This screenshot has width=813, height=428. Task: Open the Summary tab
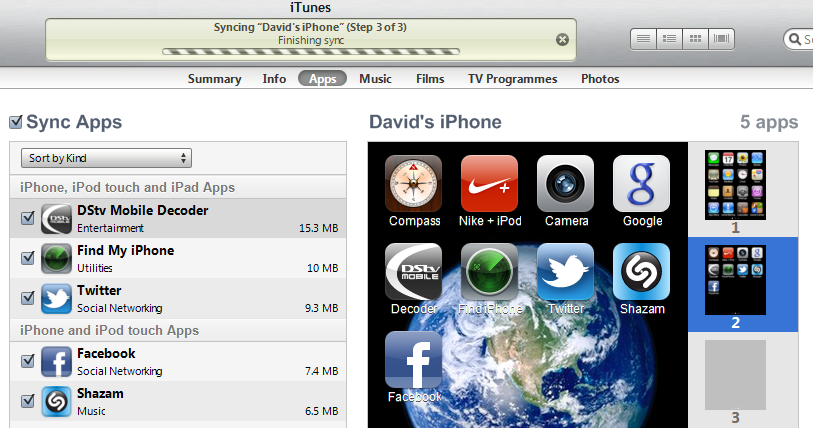point(215,79)
